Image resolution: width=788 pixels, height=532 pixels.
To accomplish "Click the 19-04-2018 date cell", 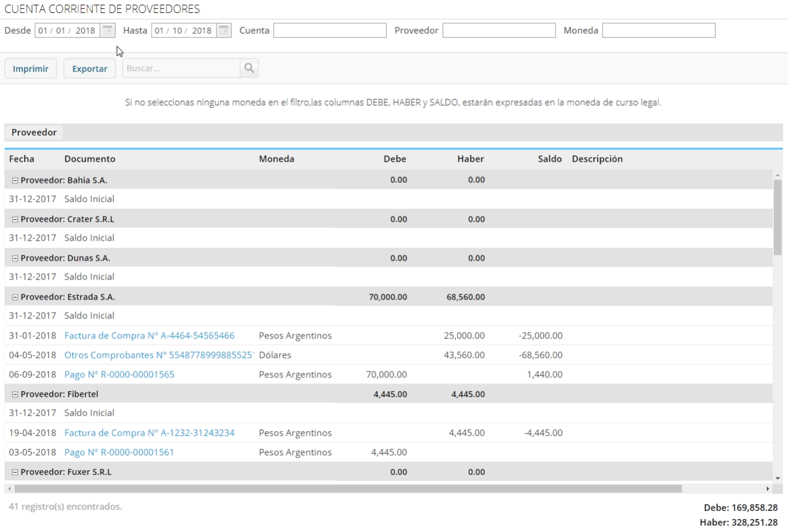I will (32, 433).
